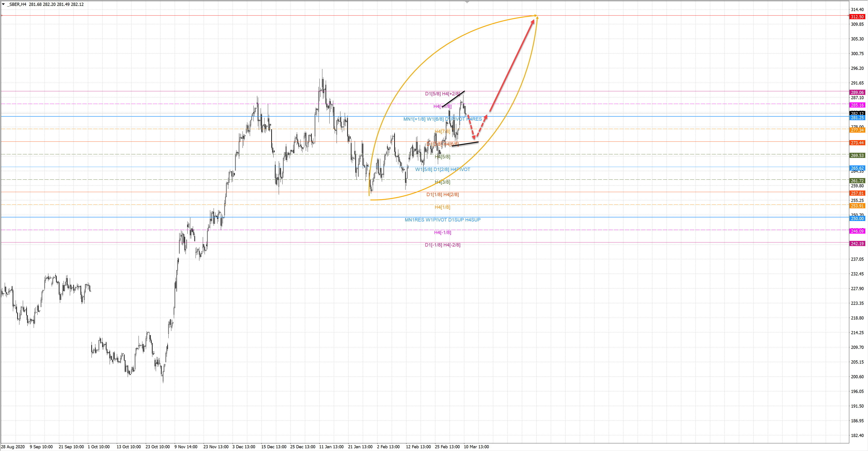Screen dimensions: 868x451
Task: Click the small square handle on red line
Action: click(x=2, y=16)
